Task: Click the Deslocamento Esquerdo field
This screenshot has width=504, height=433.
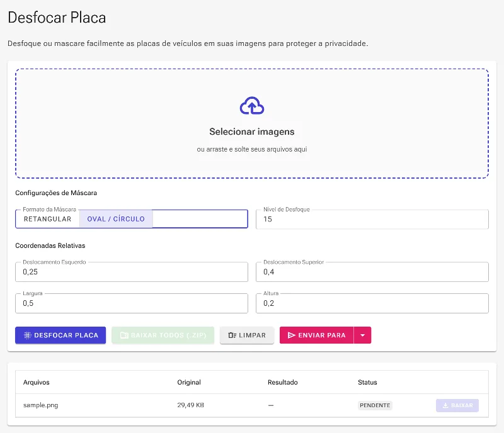Action: 132,272
